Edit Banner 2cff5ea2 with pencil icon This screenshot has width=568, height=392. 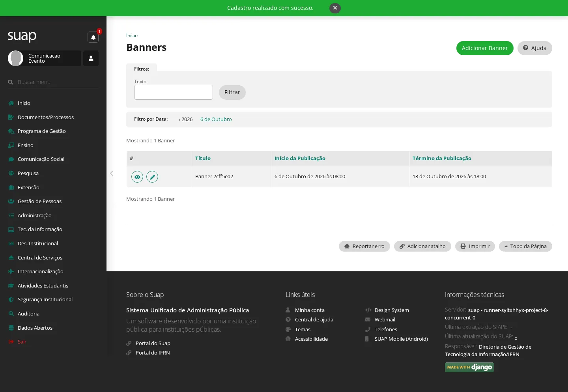(x=152, y=177)
